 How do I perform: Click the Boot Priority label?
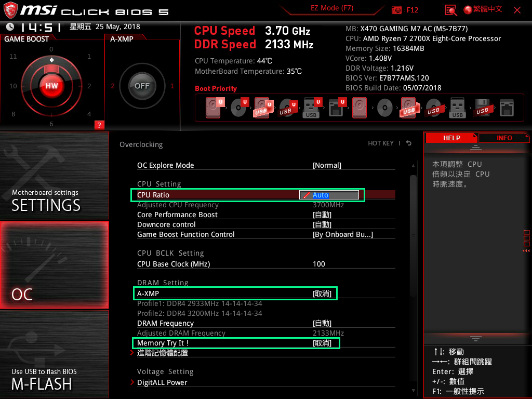pyautogui.click(x=216, y=88)
